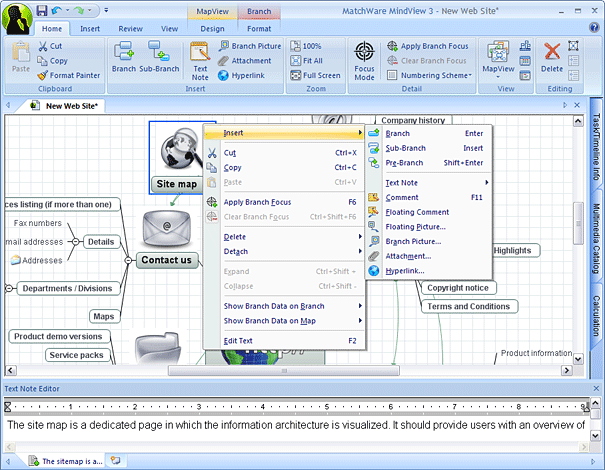Select 'The sitemap is a...' note tab
The height and width of the screenshot is (470, 605).
[x=66, y=461]
